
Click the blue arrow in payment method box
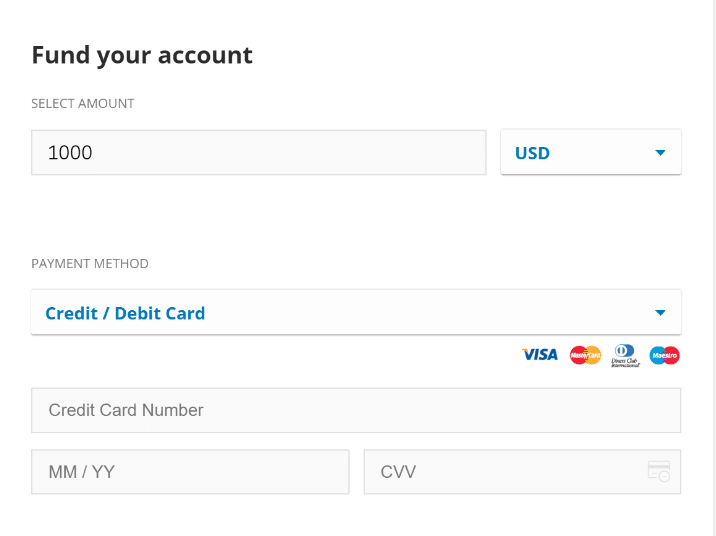tap(660, 313)
